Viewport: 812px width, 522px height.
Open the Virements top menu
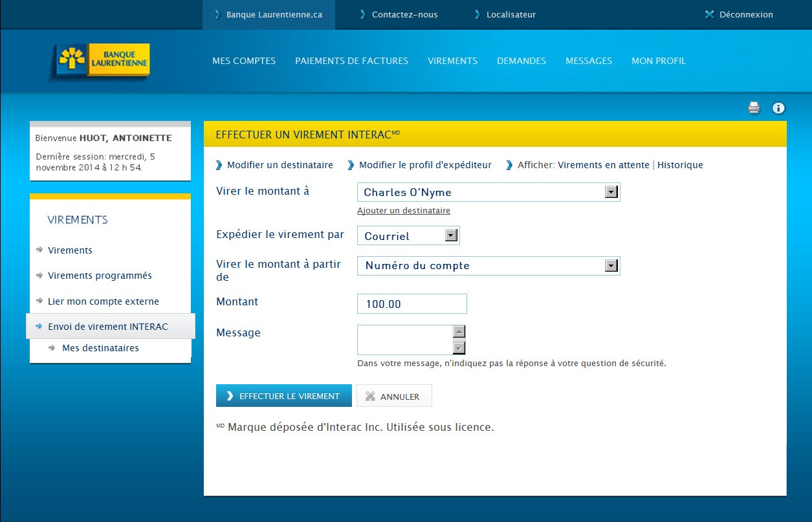tap(452, 61)
